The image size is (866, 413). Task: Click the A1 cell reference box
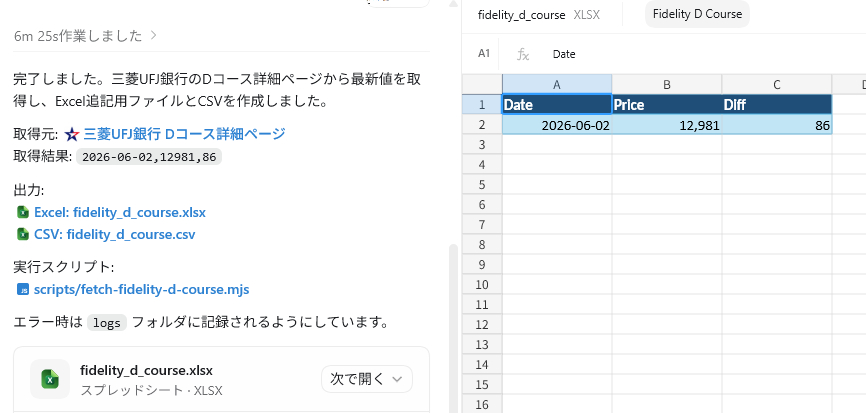click(x=484, y=54)
